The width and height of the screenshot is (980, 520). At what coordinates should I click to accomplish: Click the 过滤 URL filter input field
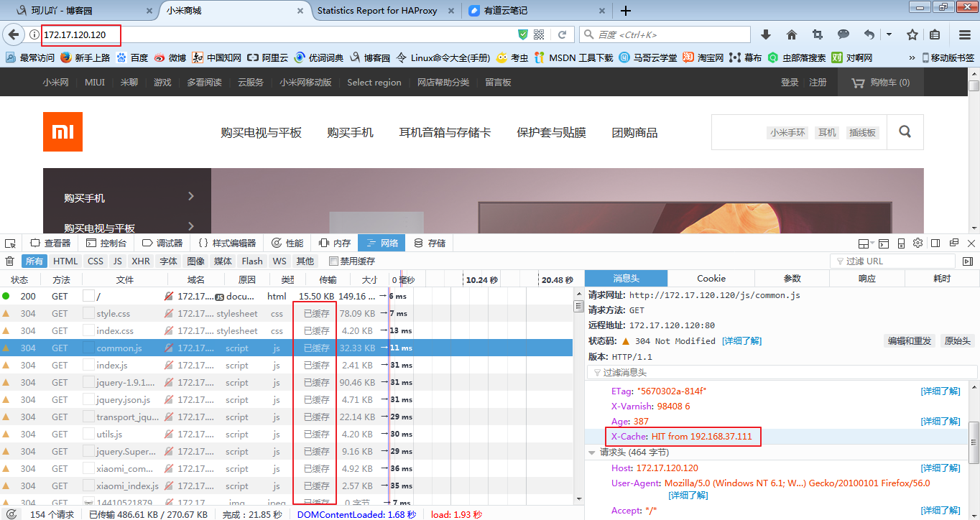point(891,261)
